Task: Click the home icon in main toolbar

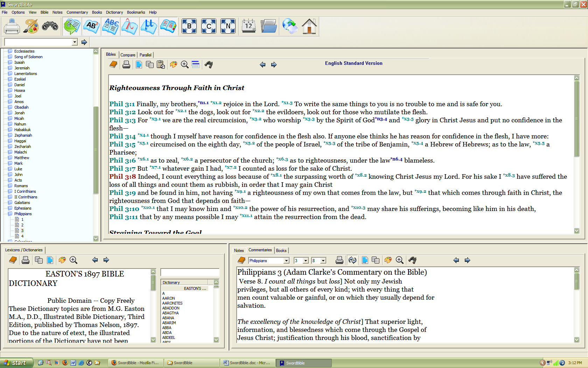Action: [x=309, y=27]
